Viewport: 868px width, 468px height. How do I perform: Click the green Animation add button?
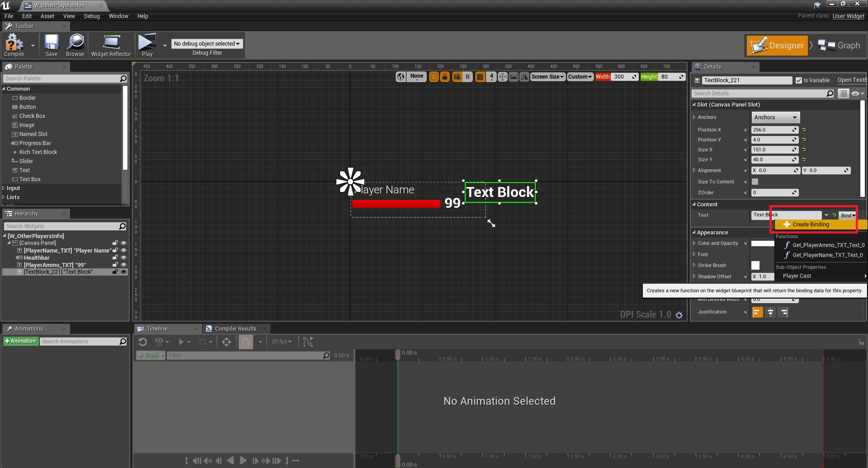point(20,342)
